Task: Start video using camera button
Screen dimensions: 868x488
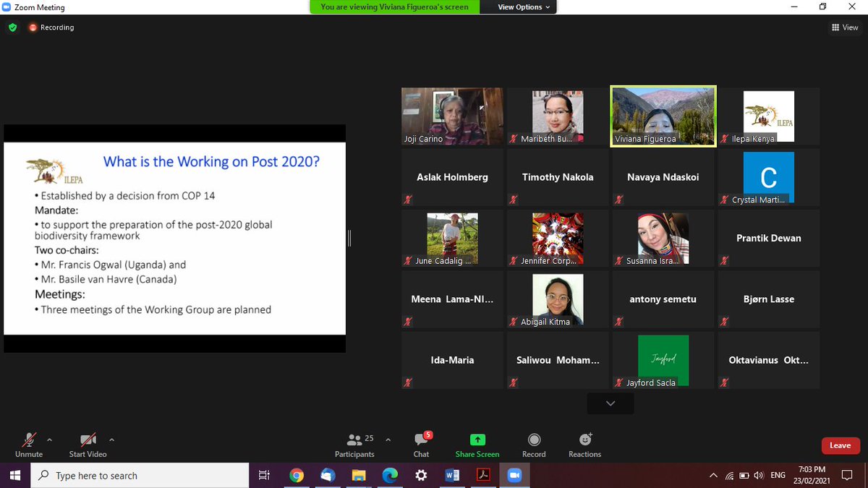Action: coord(88,445)
